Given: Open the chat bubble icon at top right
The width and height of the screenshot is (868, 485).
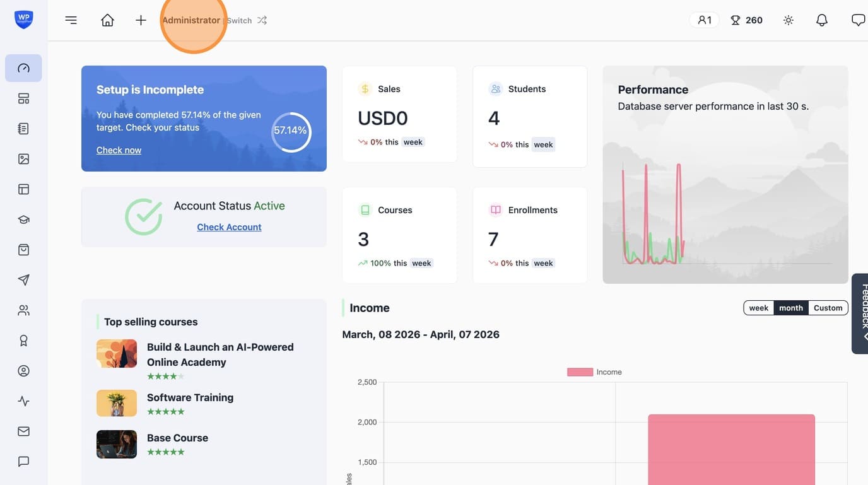Looking at the screenshot, I should (858, 20).
